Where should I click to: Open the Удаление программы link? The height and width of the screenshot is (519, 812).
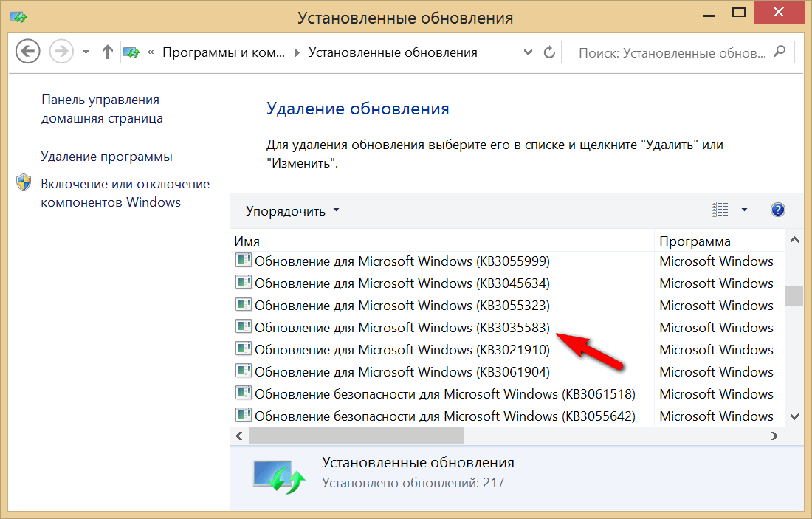click(107, 157)
